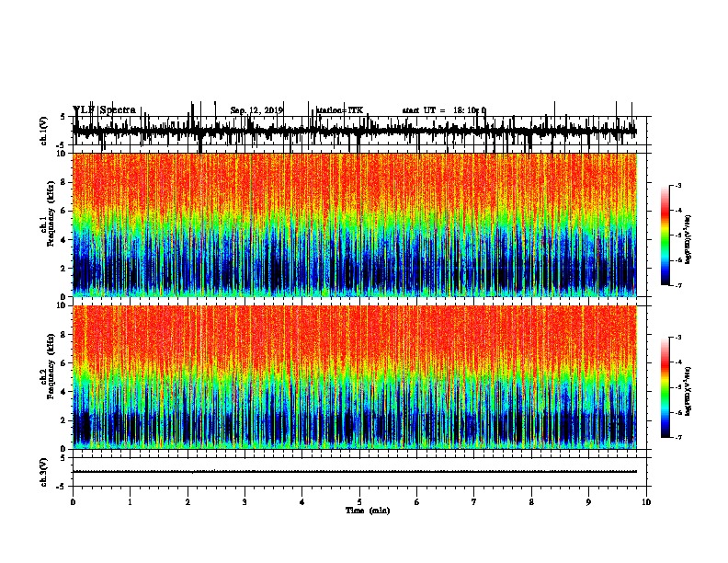Click the "7" tick on the time axis
Screen dimensions: 728x563
(474, 502)
